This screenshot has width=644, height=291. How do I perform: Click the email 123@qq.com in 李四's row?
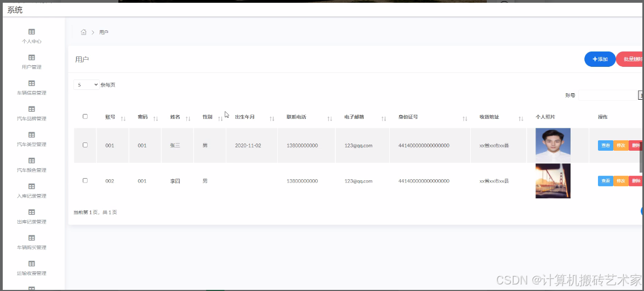(358, 181)
